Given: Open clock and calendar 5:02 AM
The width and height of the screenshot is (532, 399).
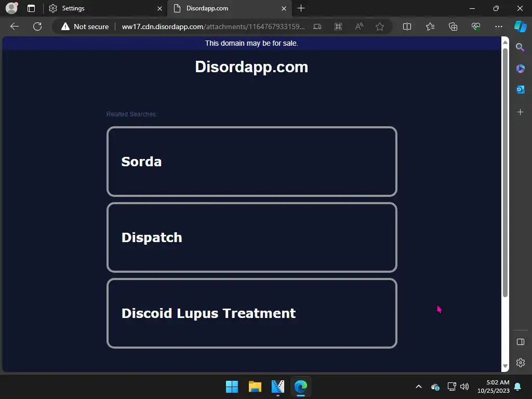Looking at the screenshot, I should coord(494,387).
